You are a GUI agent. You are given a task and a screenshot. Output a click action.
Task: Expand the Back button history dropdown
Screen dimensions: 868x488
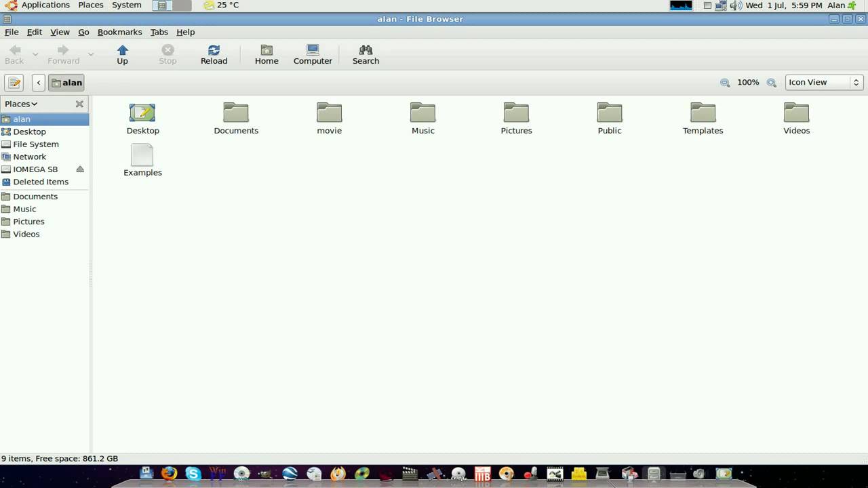click(35, 54)
